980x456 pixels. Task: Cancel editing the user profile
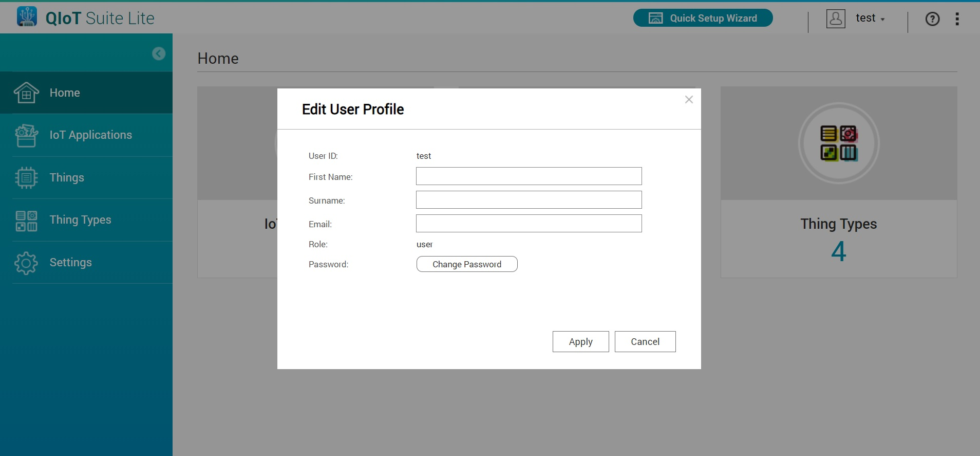pyautogui.click(x=645, y=342)
